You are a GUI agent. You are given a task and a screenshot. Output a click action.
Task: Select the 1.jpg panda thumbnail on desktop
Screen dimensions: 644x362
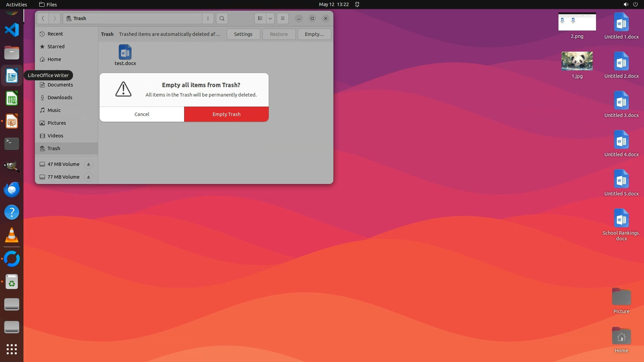[577, 61]
